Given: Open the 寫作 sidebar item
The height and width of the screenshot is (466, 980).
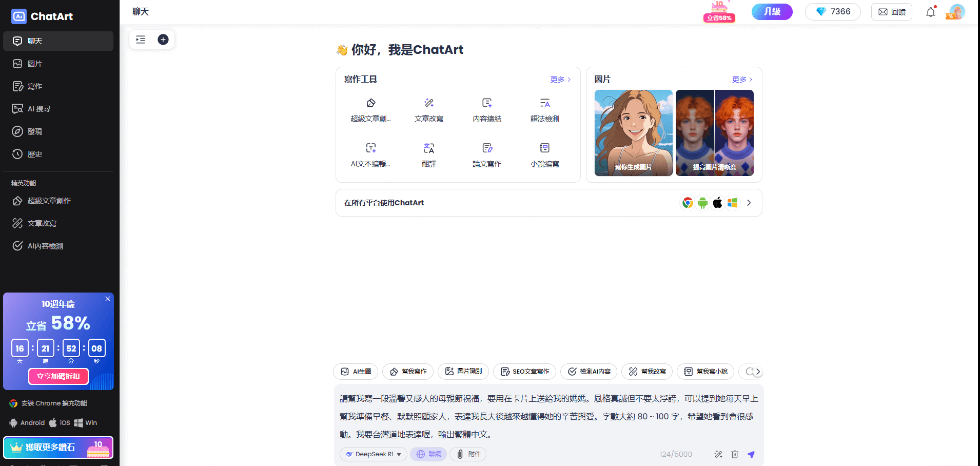Looking at the screenshot, I should [58, 86].
